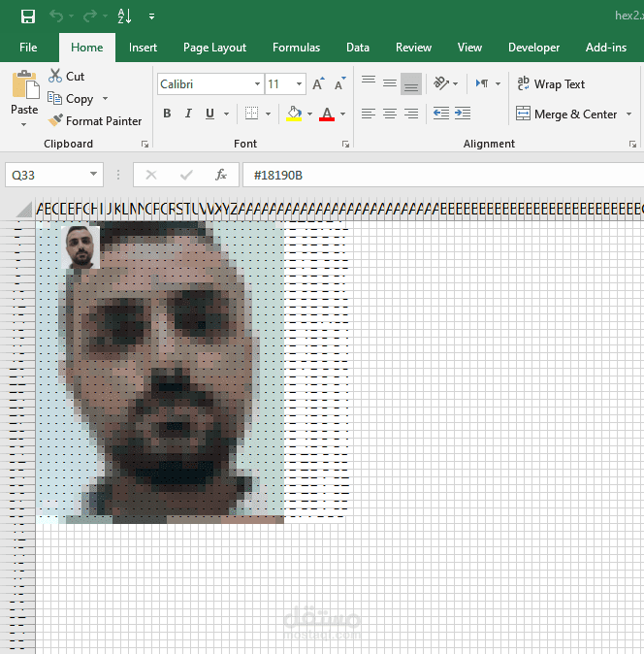644x654 pixels.
Task: Click Increase Indent icon
Action: [x=463, y=114]
